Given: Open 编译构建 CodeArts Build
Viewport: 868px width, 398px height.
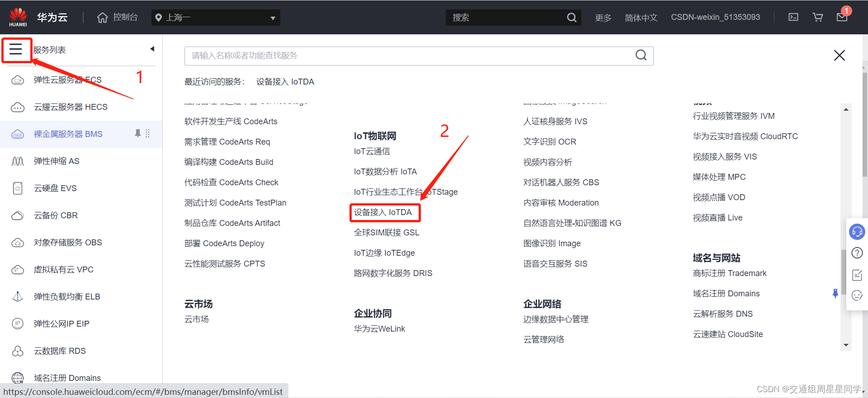Looking at the screenshot, I should pos(229,162).
